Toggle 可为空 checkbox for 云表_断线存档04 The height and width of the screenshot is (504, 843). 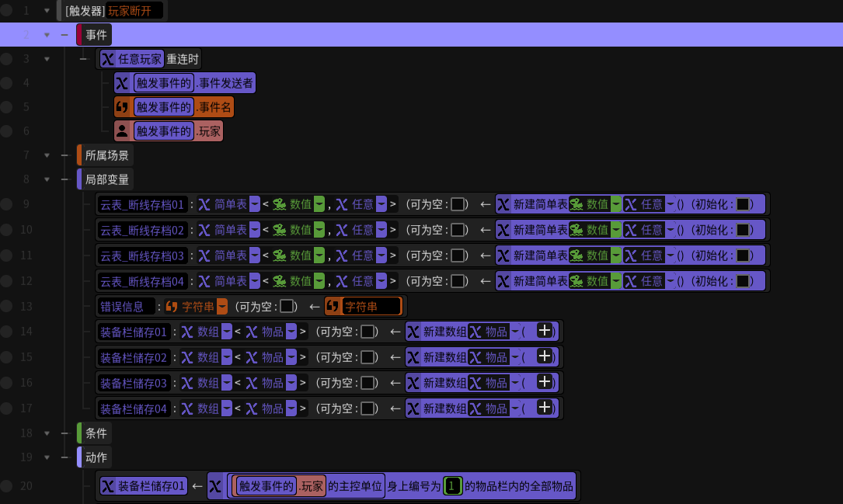coord(458,281)
